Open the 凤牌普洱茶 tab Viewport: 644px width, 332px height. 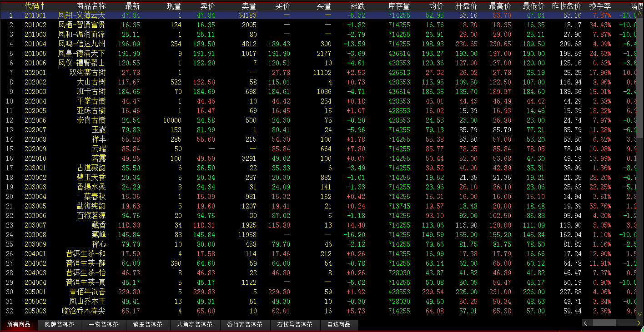click(x=60, y=325)
